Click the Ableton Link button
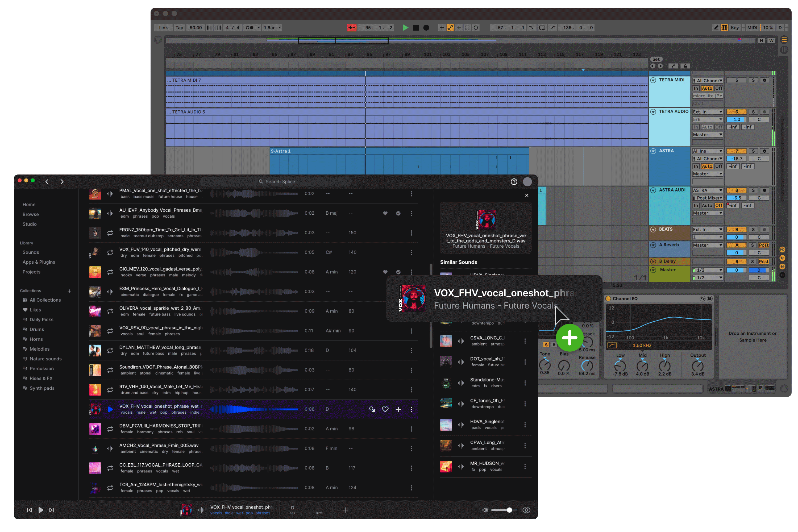The width and height of the screenshot is (798, 532). (x=163, y=28)
